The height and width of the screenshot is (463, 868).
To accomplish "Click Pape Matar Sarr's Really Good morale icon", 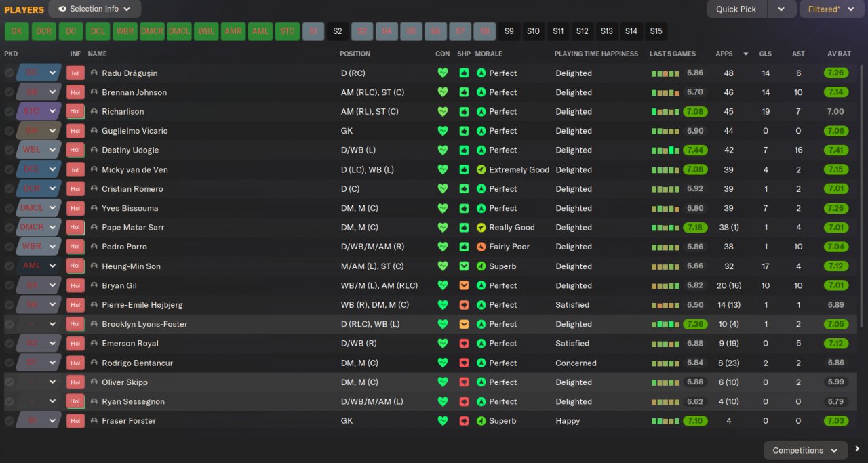I will (x=481, y=228).
